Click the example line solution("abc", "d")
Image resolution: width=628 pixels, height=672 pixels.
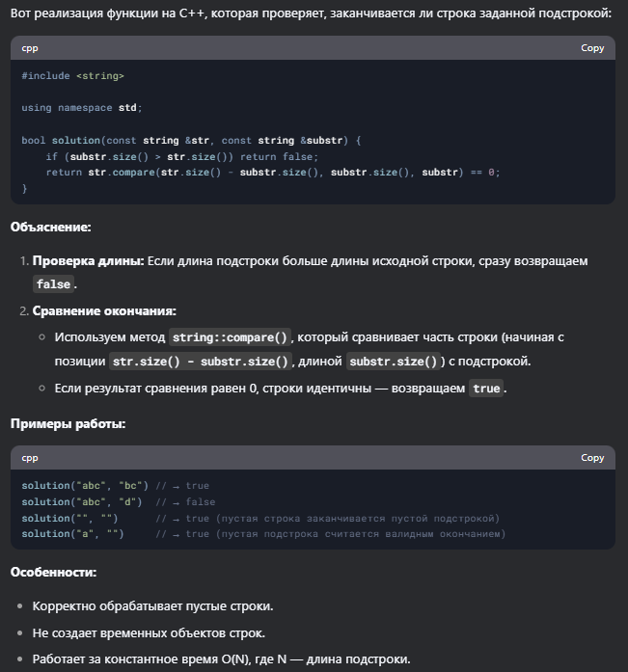coord(119,502)
